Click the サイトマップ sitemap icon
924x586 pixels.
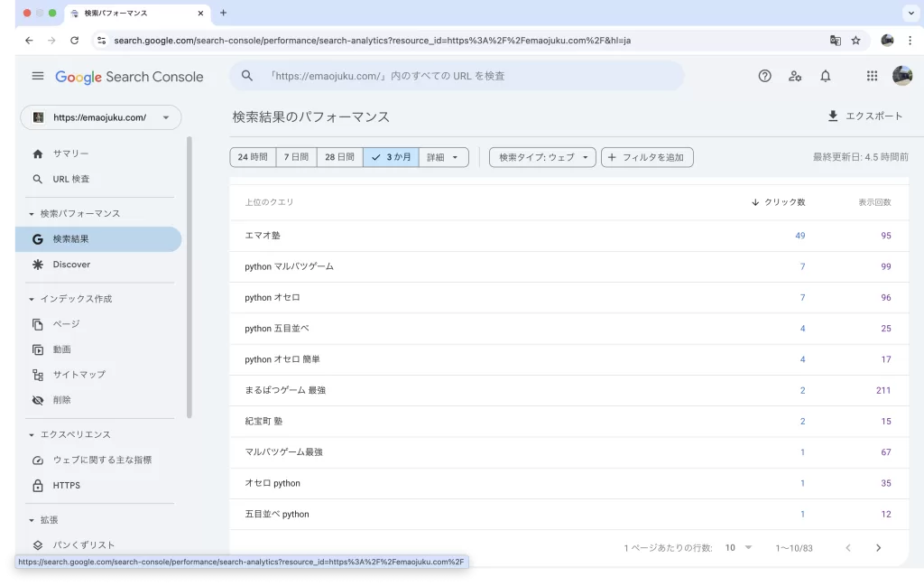[x=38, y=375]
